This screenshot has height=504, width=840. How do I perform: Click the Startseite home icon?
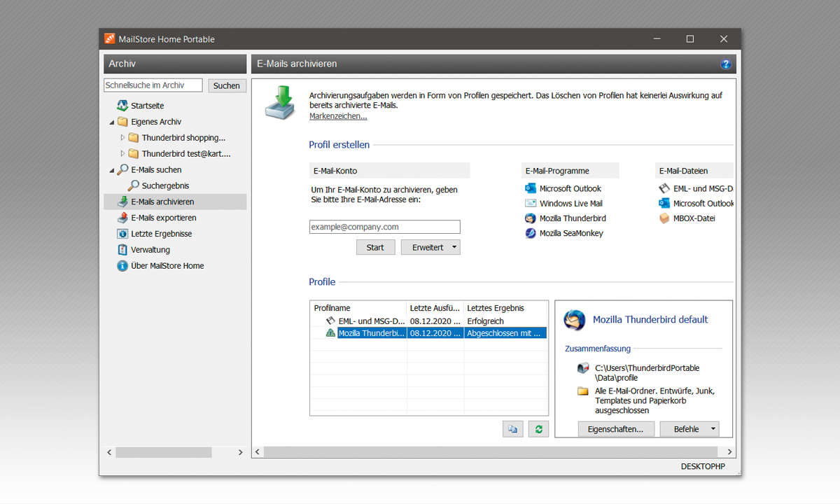point(122,106)
